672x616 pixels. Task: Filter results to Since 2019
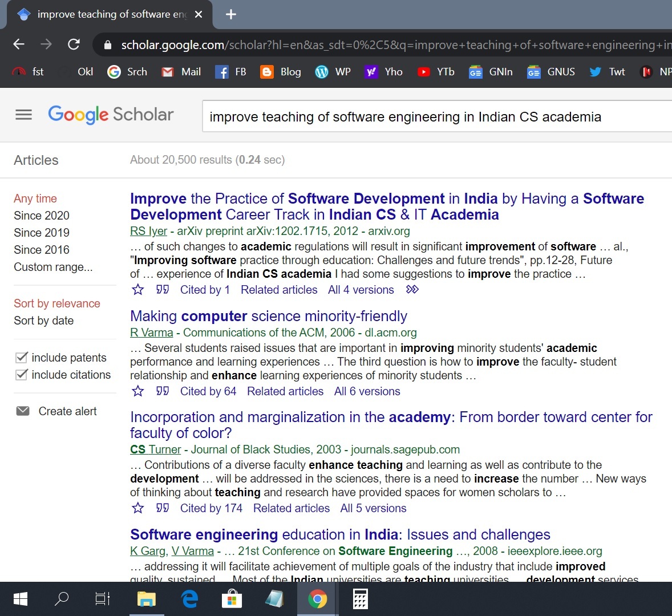(x=42, y=233)
